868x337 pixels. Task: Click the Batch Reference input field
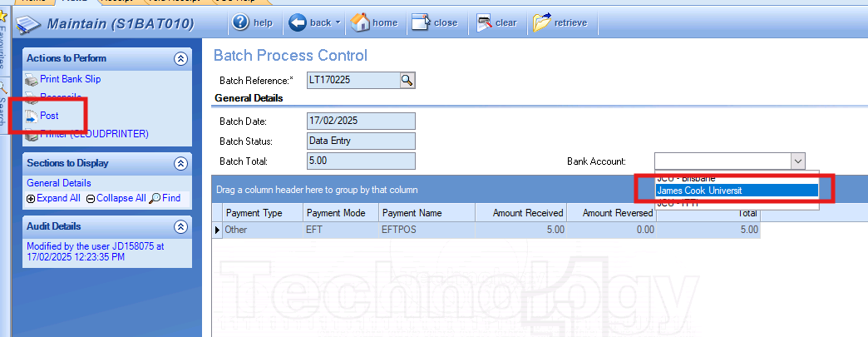click(x=353, y=81)
